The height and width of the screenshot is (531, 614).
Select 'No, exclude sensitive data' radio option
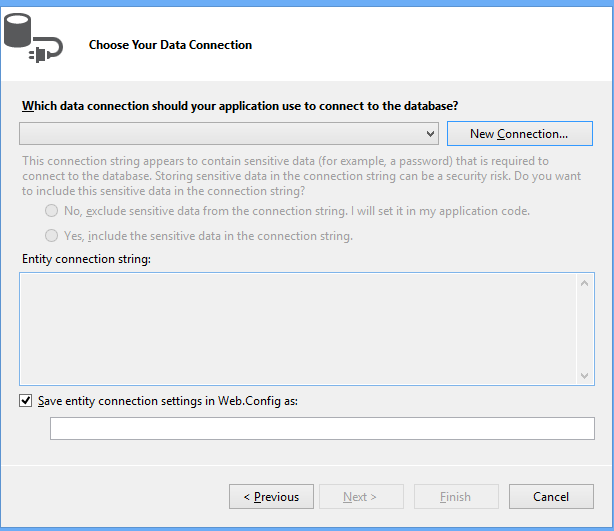click(52, 212)
